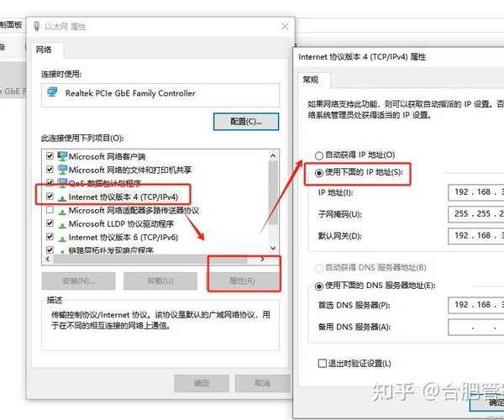
Task: Click the Microsoft 网络客户端 item icon
Action: coord(62,156)
